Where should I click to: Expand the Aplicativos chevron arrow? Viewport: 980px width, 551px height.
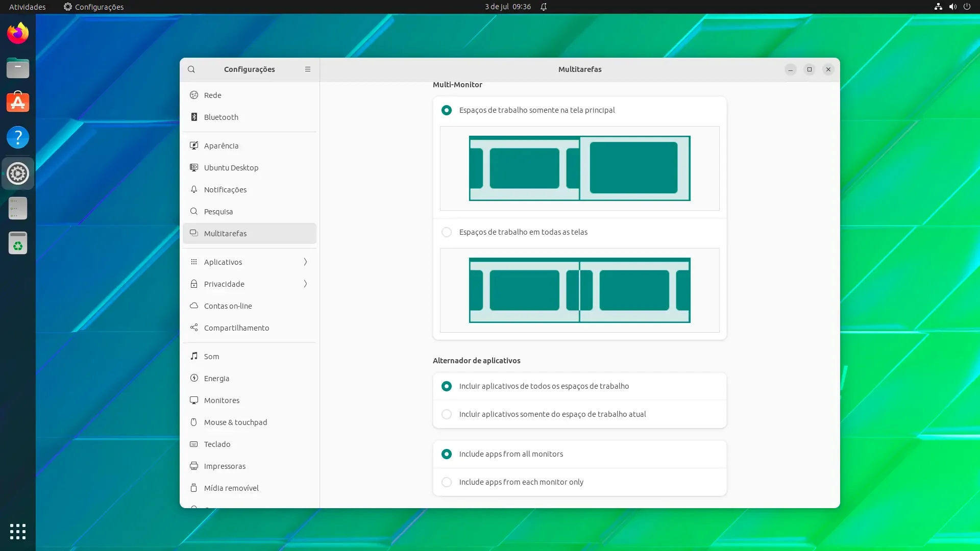[305, 262]
